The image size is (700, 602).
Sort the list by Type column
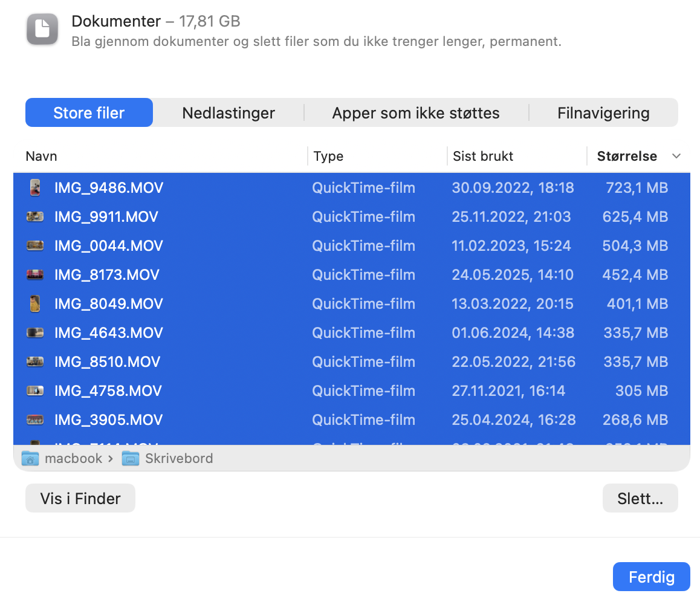coord(328,156)
